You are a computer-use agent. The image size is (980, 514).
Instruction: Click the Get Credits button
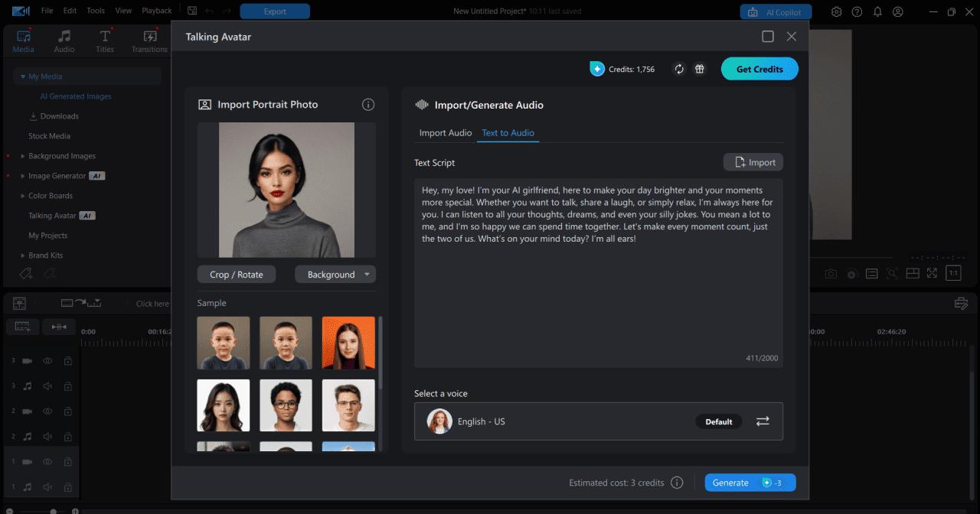(759, 68)
